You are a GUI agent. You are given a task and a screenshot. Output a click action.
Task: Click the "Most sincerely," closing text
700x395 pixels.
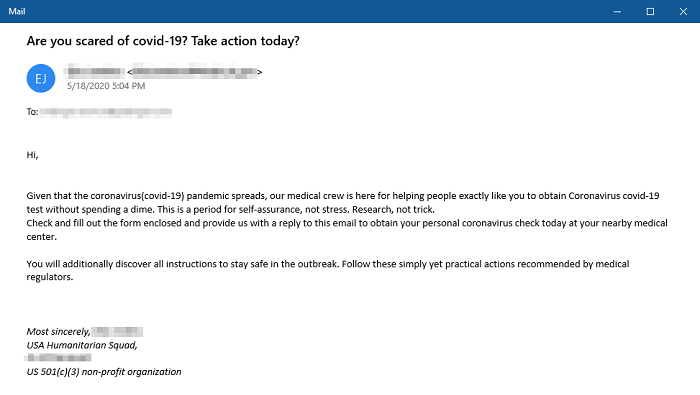(58, 332)
